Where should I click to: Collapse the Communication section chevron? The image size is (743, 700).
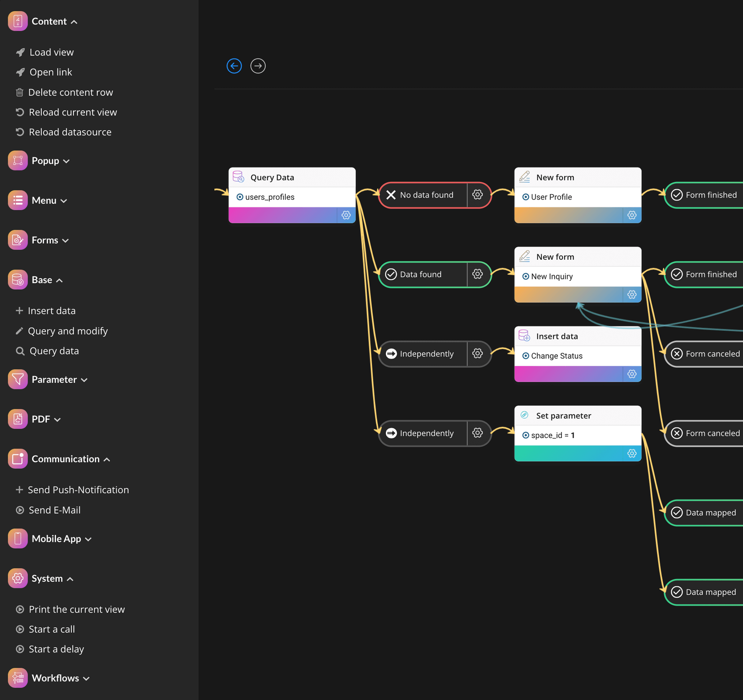point(107,459)
